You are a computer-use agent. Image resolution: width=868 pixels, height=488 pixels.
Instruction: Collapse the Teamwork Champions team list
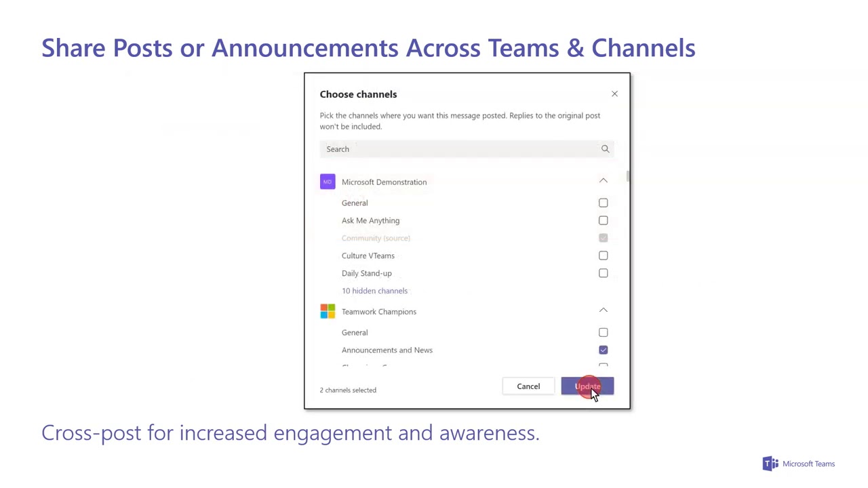(603, 310)
